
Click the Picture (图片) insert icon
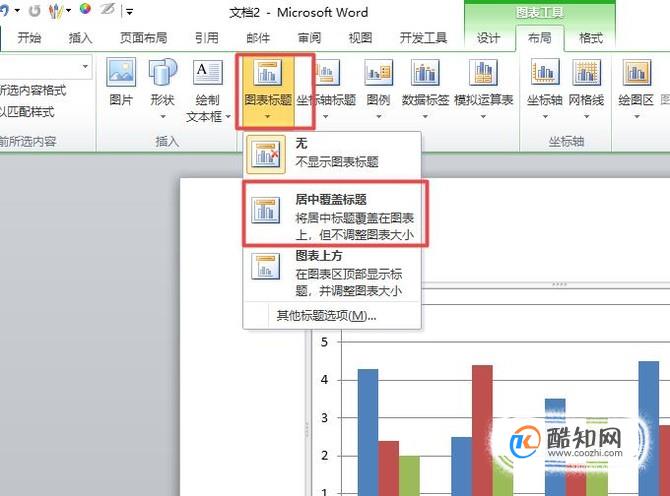click(x=121, y=72)
